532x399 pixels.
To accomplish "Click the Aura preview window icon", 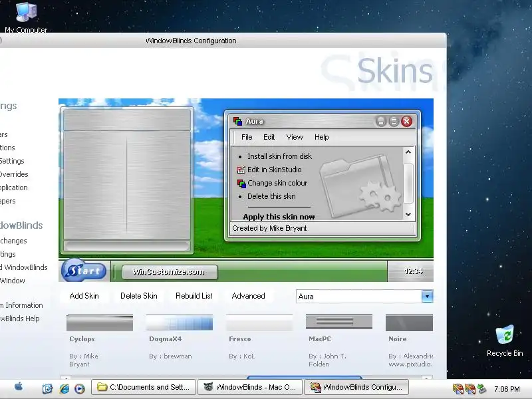I will (237, 121).
